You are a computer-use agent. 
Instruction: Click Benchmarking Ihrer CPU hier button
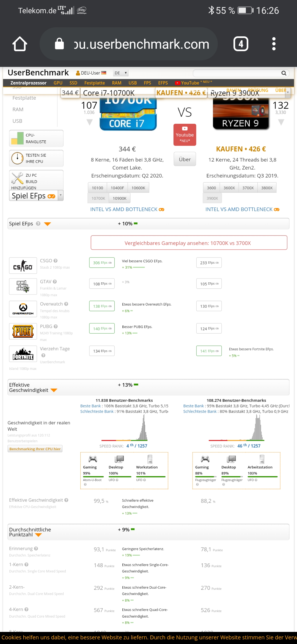[35, 449]
